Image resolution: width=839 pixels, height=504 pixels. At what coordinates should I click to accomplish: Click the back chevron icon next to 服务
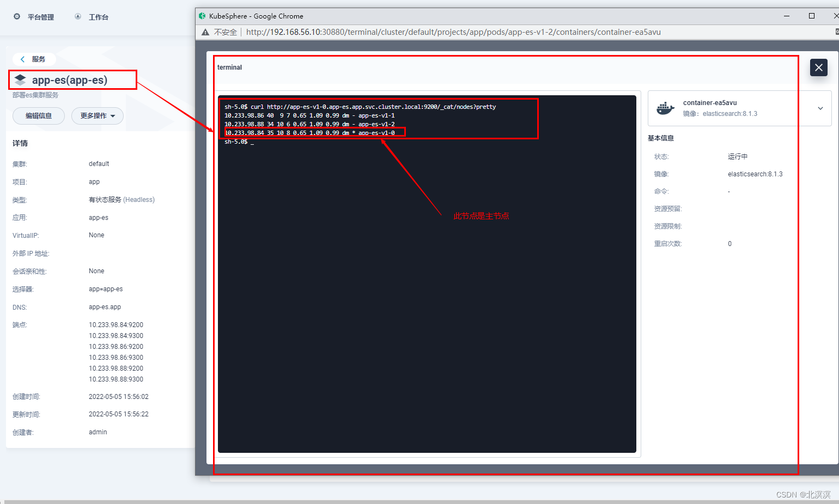coord(22,59)
